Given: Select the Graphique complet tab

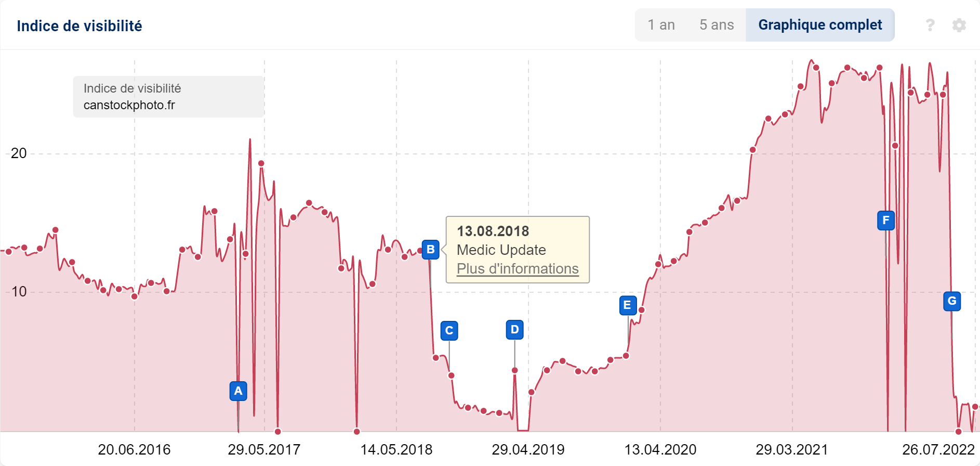Looking at the screenshot, I should (x=820, y=25).
